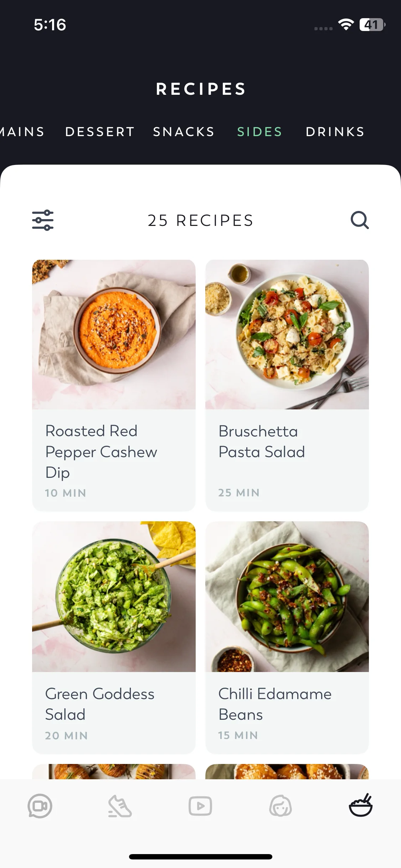Tap the Wi-Fi status icon
This screenshot has height=868, width=401.
346,25
